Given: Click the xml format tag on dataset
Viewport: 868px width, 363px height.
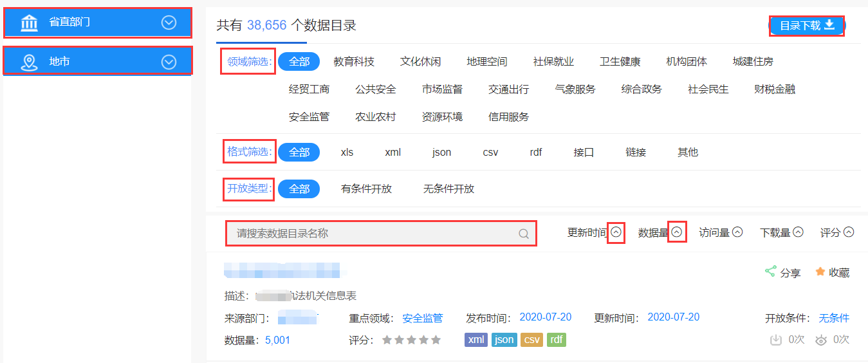Looking at the screenshot, I should (476, 340).
